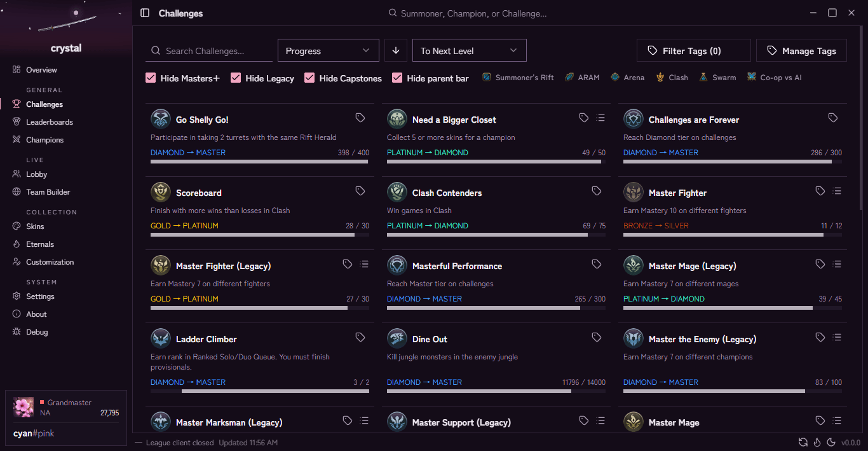Viewport: 868px width, 451px height.
Task: Open the Progress sort dropdown
Action: [329, 50]
